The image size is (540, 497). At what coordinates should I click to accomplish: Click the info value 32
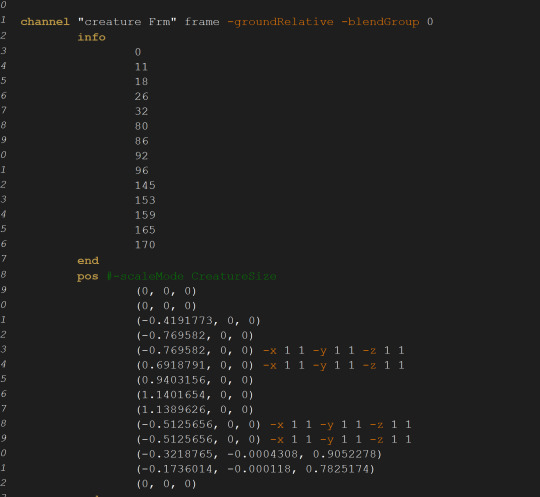[x=142, y=111]
